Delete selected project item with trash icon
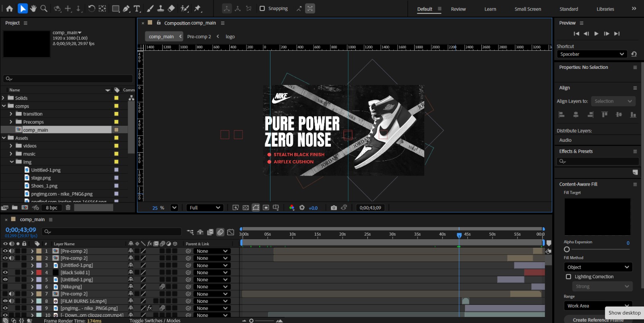The width and height of the screenshot is (644, 323). click(68, 208)
